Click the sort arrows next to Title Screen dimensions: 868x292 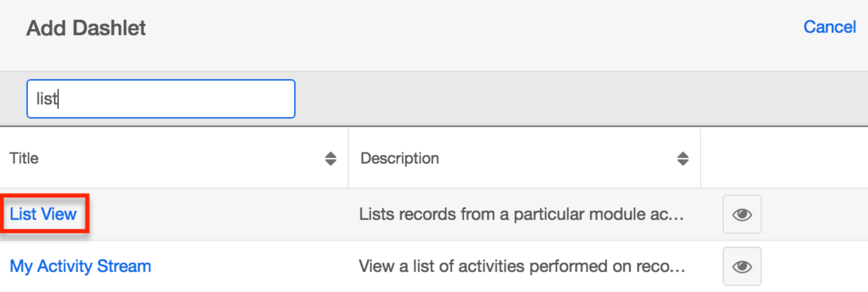coord(330,158)
